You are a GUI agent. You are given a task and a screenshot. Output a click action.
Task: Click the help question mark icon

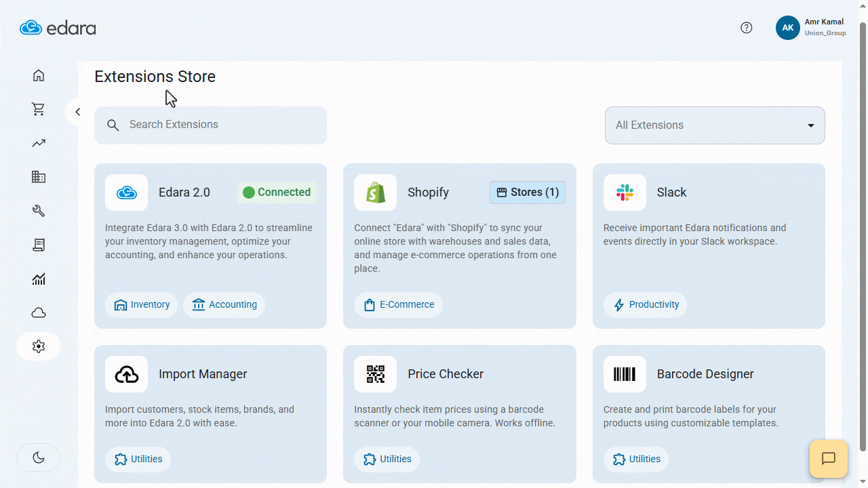(x=747, y=28)
